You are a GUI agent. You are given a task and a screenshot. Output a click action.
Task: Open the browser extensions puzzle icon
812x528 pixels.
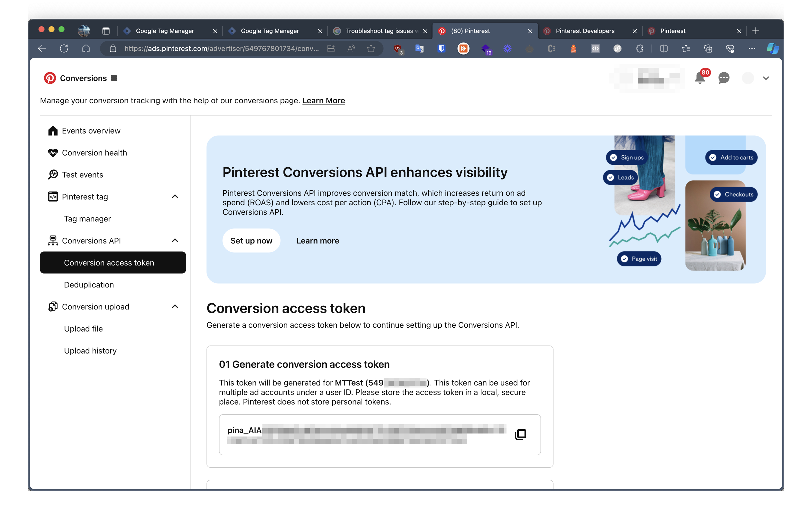point(640,49)
